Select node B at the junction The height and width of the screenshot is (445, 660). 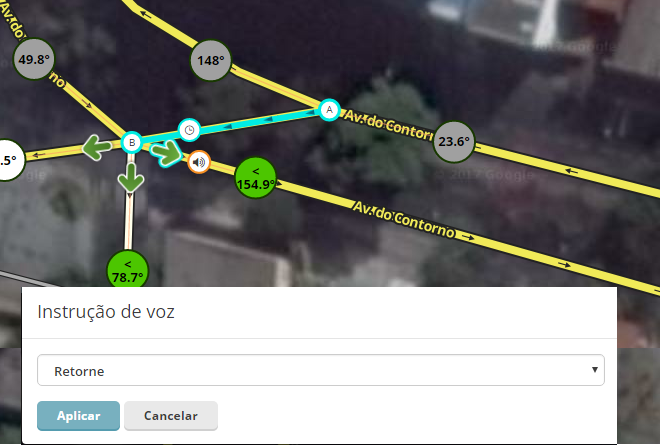click(x=132, y=143)
